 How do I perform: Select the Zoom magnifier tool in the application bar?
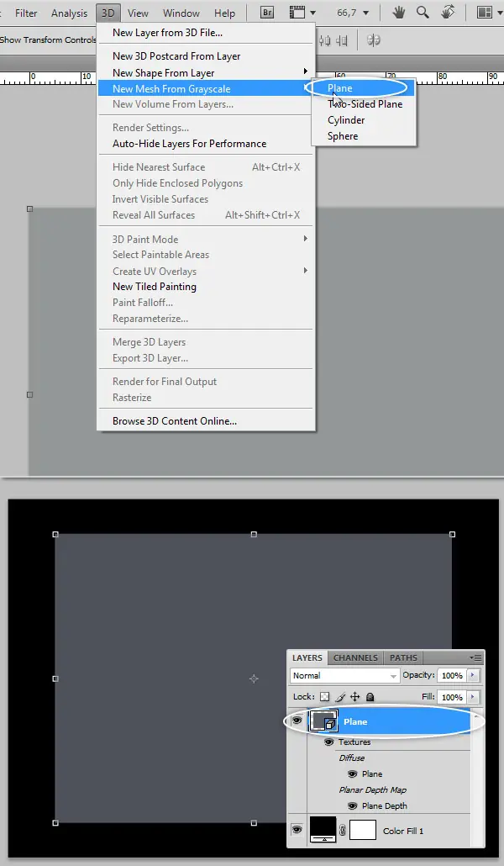point(423,12)
